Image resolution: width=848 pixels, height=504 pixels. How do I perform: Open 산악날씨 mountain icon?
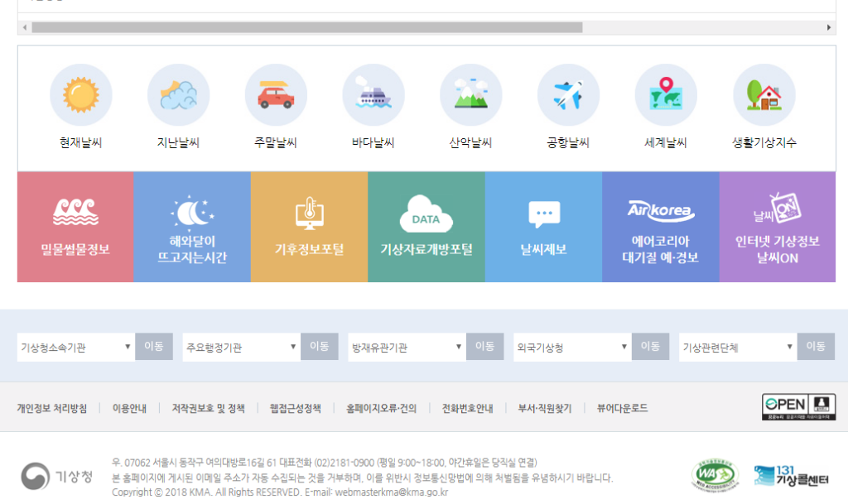coord(471,95)
